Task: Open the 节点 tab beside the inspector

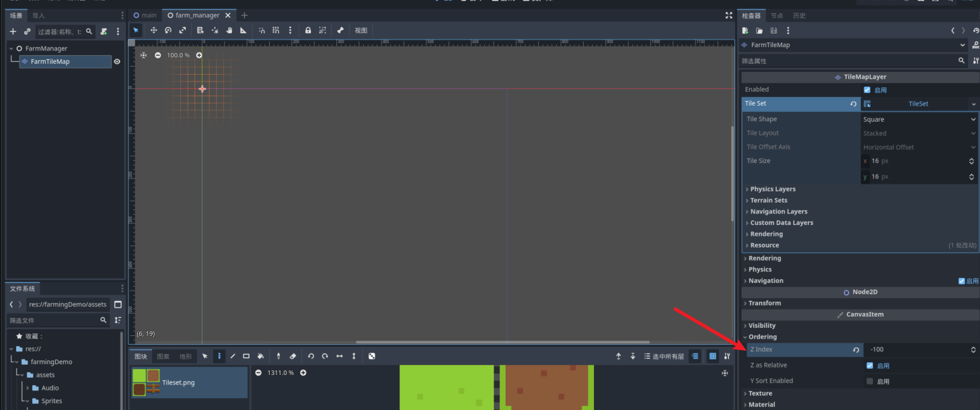Action: 777,15
